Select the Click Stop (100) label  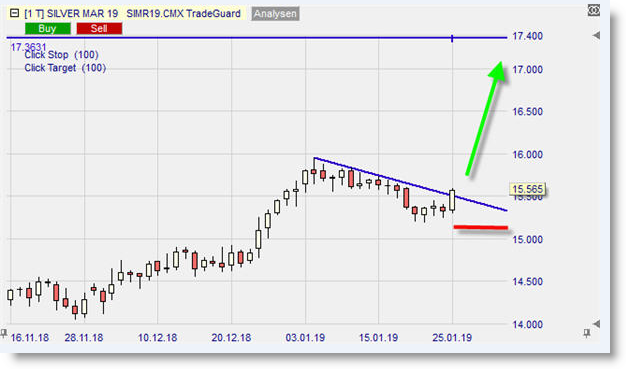click(x=61, y=55)
